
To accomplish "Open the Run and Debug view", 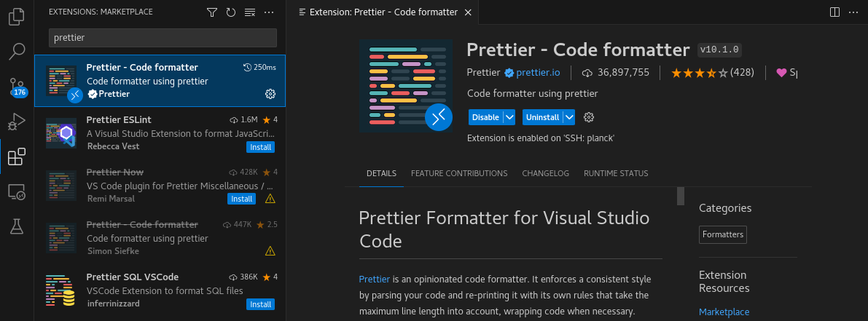I will tap(17, 121).
